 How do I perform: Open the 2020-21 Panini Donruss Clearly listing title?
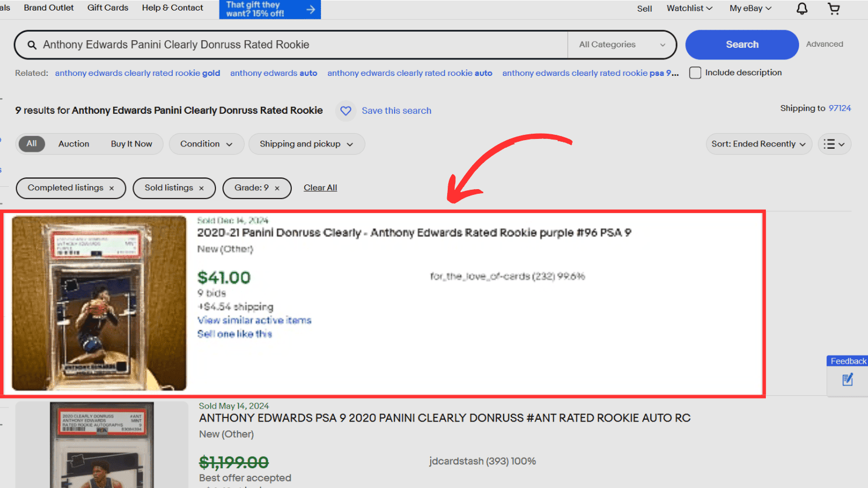[414, 233]
